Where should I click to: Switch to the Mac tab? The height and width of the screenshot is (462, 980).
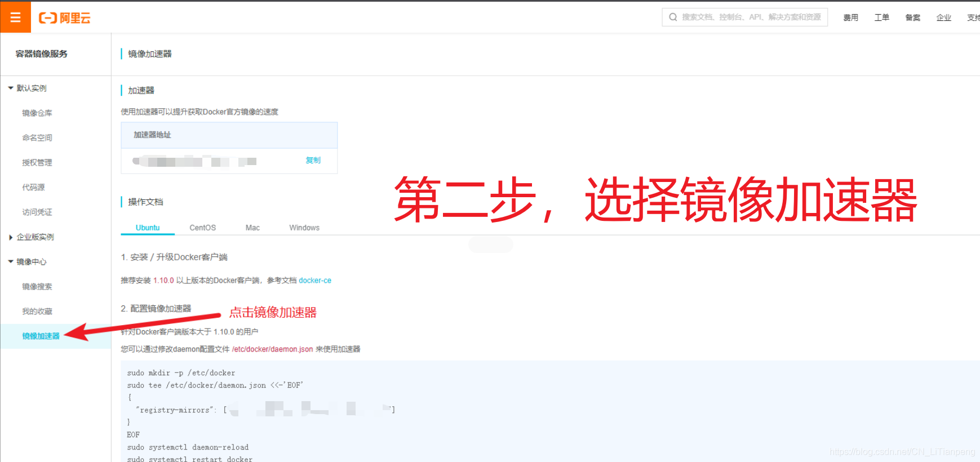click(x=252, y=228)
